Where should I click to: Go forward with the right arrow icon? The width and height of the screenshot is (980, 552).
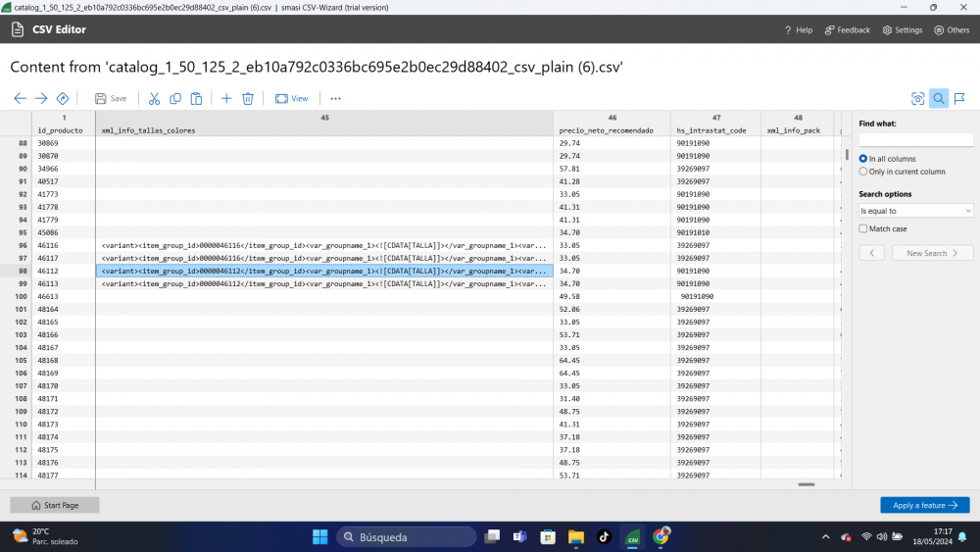[41, 99]
